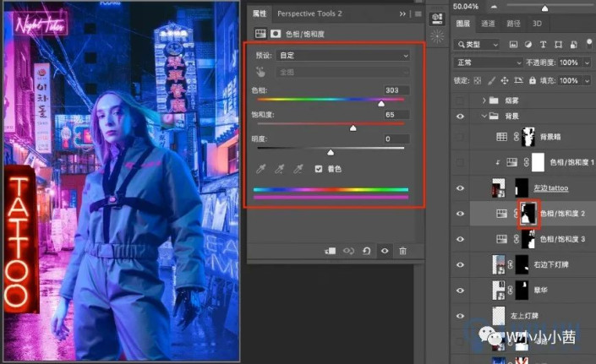Select the targeted adjustment hand tool
Screen dimensions: 596x364
pyautogui.click(x=260, y=72)
